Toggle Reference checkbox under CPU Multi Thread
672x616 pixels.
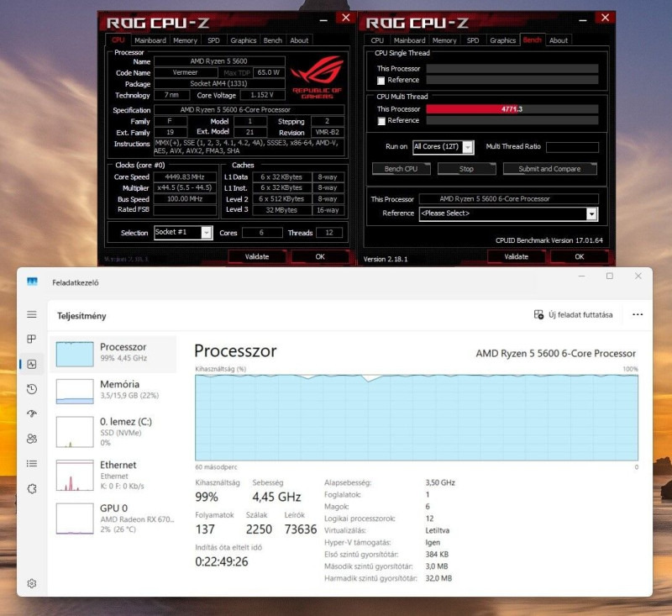381,121
